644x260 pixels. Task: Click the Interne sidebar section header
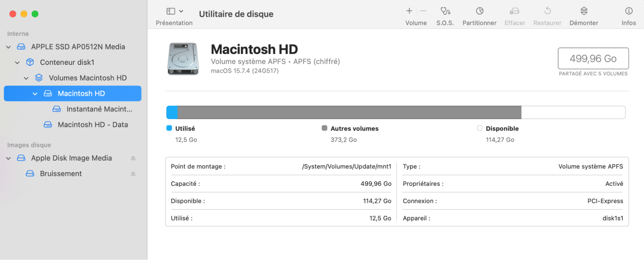[x=18, y=34]
